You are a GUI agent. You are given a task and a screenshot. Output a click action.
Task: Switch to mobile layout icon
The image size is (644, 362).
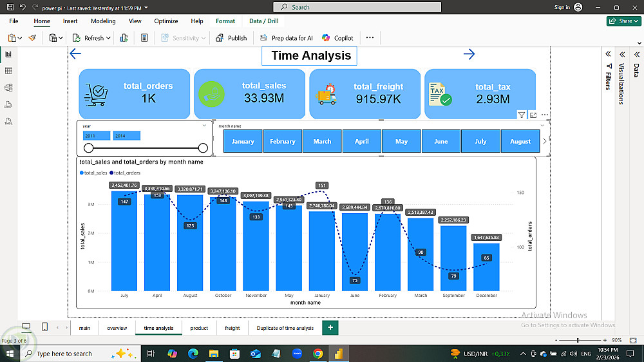[x=45, y=327]
